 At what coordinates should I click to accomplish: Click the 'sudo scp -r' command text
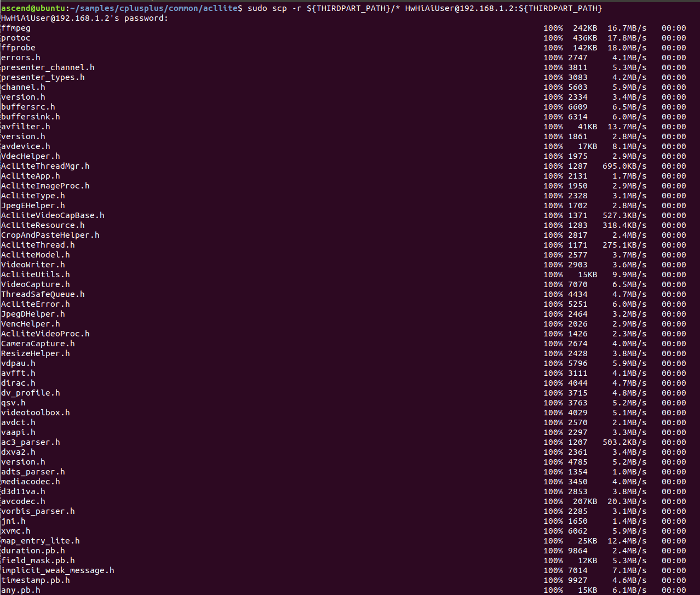274,8
